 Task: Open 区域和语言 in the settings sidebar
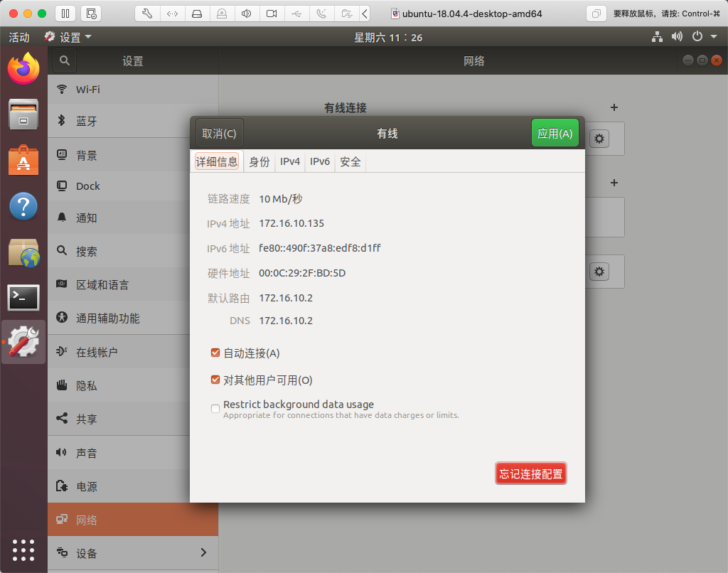(133, 284)
